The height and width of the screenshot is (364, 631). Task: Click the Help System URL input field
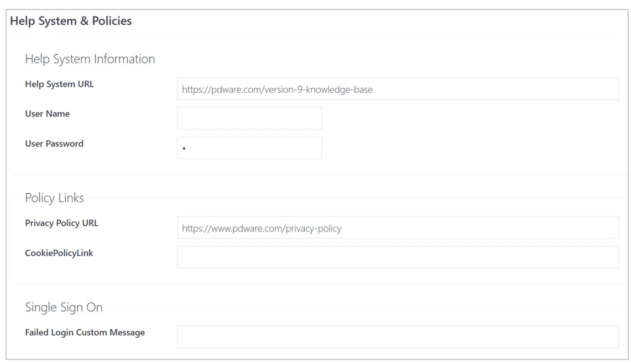point(398,89)
